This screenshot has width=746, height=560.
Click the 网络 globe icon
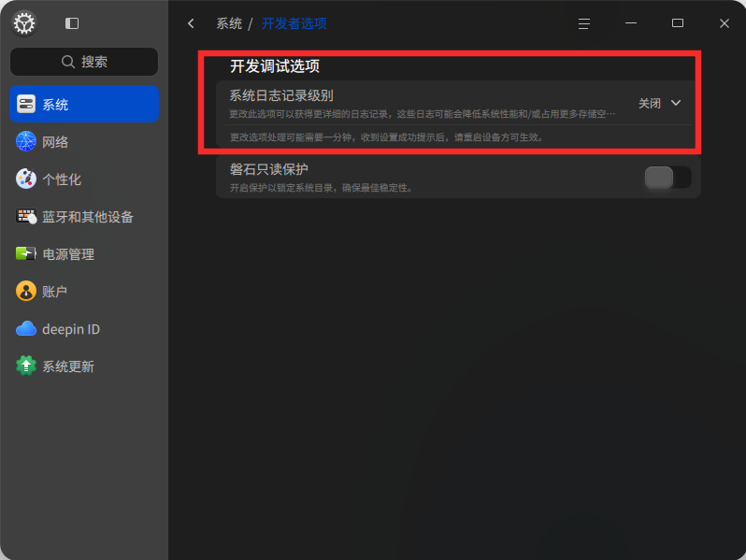pyautogui.click(x=26, y=141)
